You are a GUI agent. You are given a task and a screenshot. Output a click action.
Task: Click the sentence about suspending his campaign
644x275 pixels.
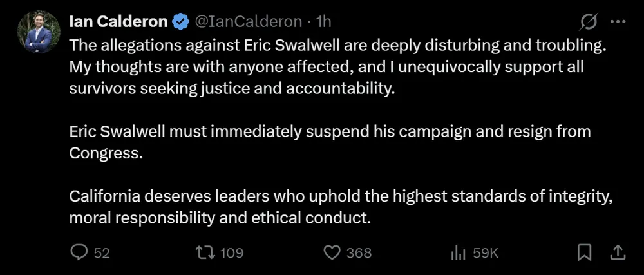[330, 142]
